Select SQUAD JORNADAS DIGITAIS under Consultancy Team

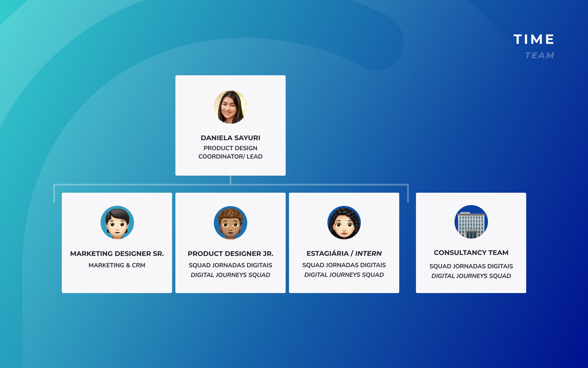tap(471, 266)
